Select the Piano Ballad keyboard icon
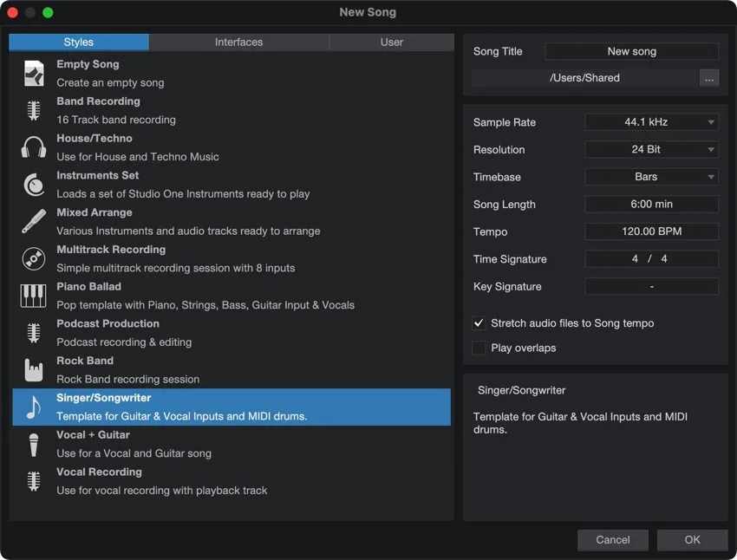This screenshot has height=560, width=737. (33, 296)
